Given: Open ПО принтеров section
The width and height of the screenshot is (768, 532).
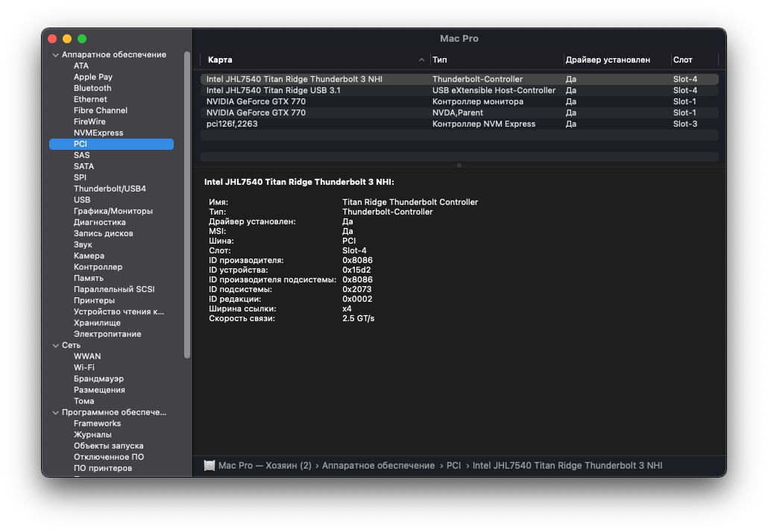Looking at the screenshot, I should 103,469.
